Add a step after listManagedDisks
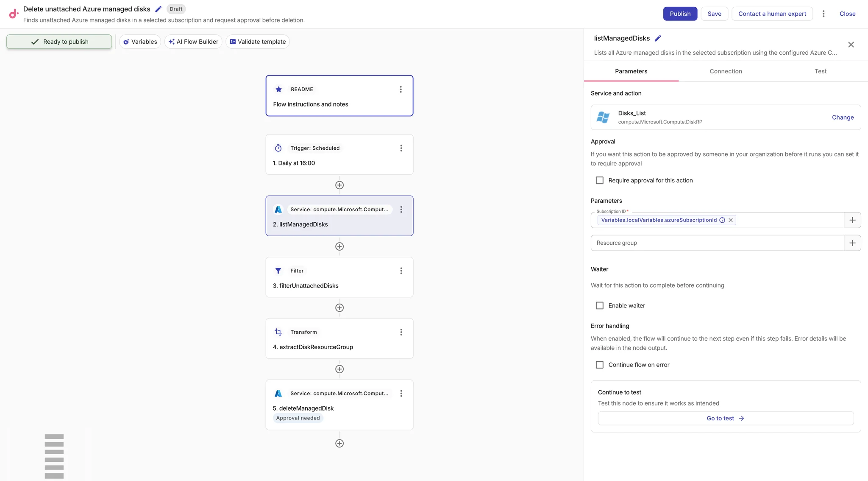 pyautogui.click(x=339, y=246)
